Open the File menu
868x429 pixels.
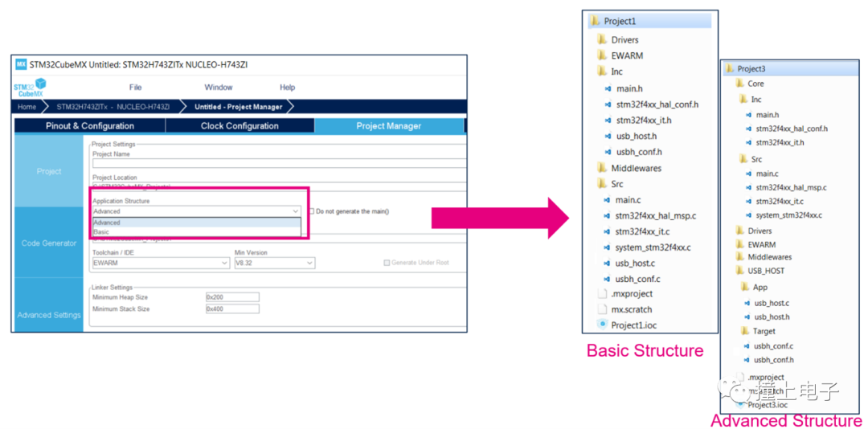click(136, 88)
